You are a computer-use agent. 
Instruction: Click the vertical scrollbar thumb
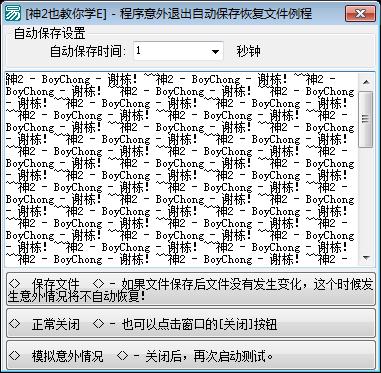(x=366, y=119)
